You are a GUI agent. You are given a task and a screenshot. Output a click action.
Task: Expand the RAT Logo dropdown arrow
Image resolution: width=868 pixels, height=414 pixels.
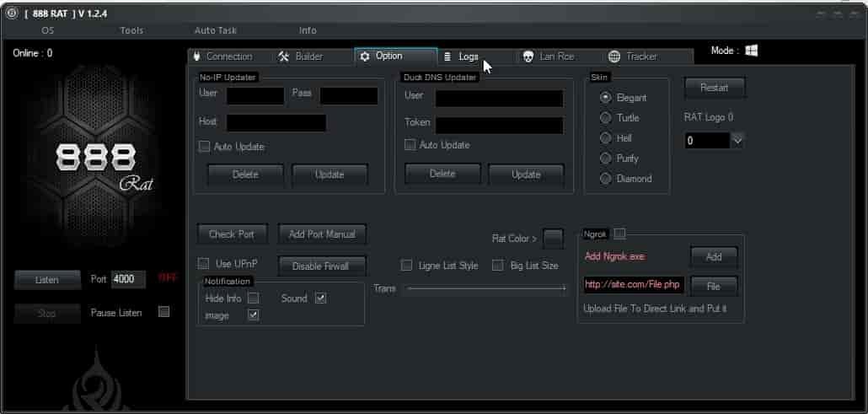pos(737,141)
